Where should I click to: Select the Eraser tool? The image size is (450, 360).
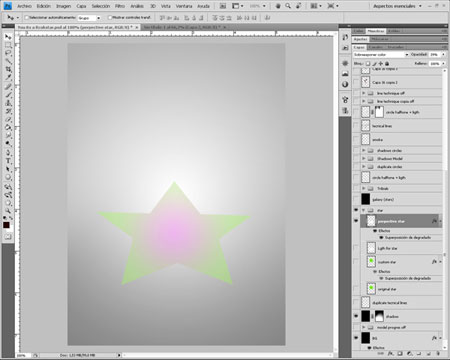[x=8, y=119]
